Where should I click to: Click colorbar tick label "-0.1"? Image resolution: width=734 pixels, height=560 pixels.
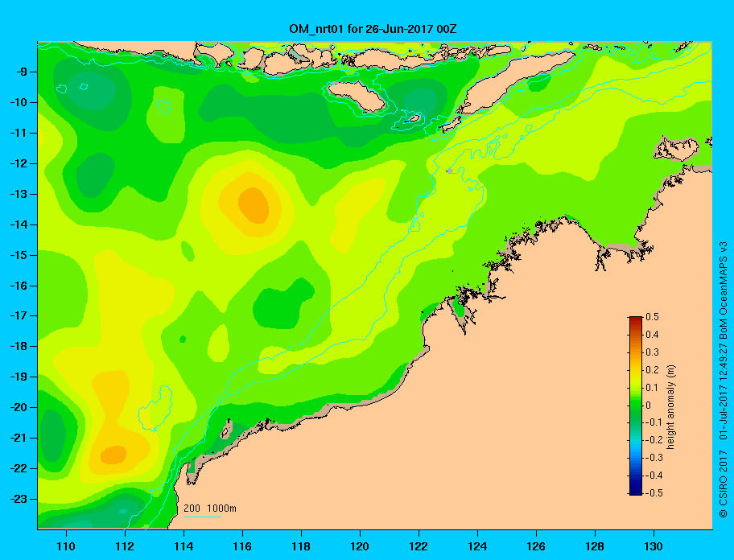coord(654,422)
